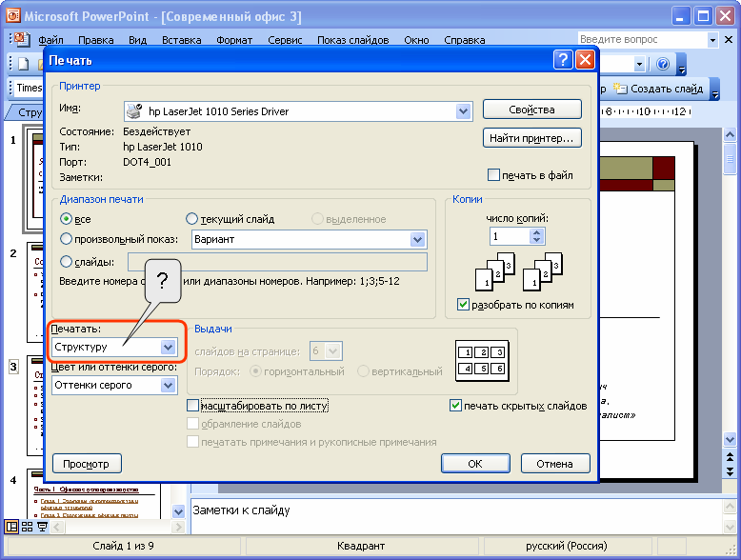The image size is (741, 560).
Task: Open the Показ слайдов menu
Action: (x=353, y=40)
